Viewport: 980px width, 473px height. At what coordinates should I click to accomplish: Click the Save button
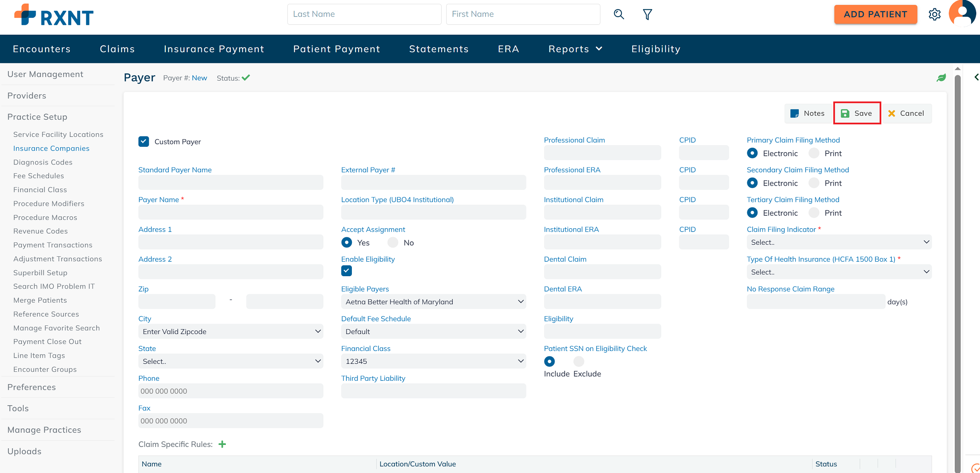(x=857, y=113)
